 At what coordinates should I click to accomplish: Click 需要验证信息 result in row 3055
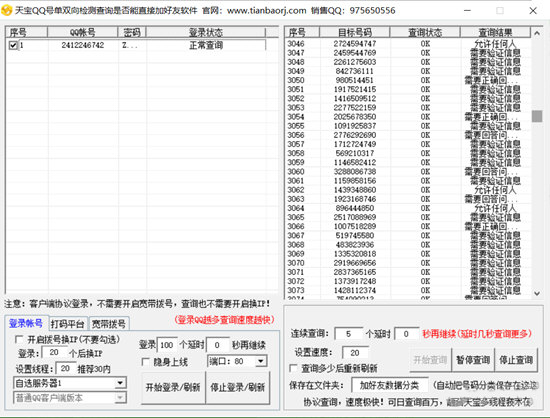click(x=495, y=126)
